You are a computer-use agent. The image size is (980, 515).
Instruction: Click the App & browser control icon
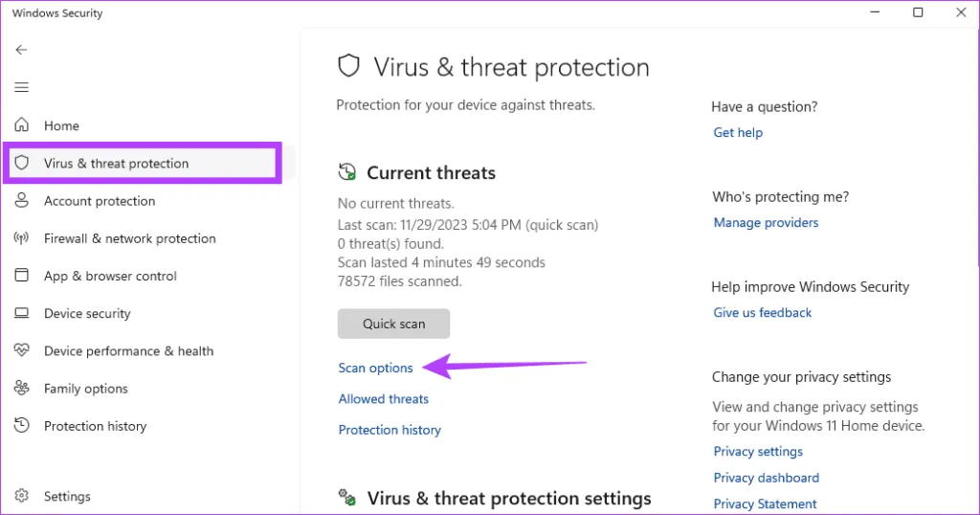click(x=22, y=276)
